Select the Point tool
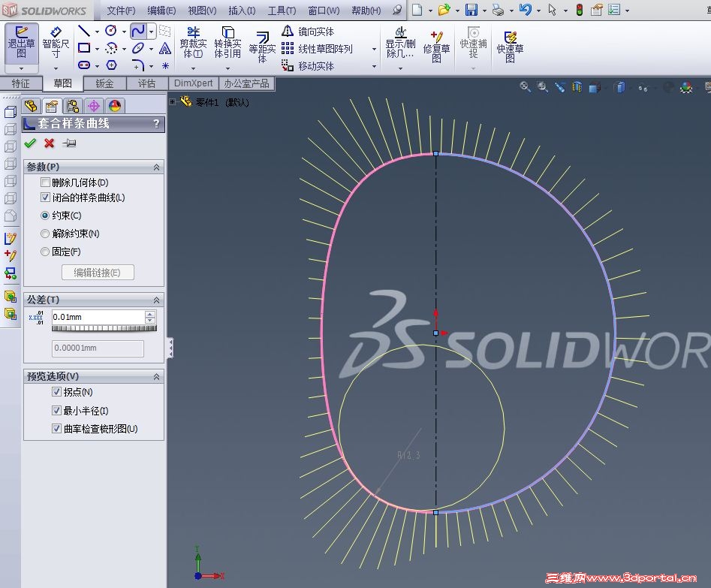 coord(165,66)
